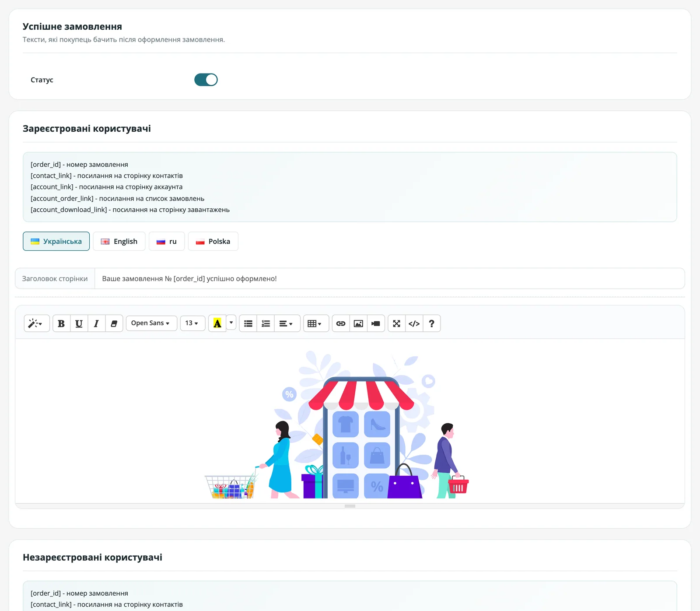Click the insert video icon
The width and height of the screenshot is (700, 611).
coord(376,323)
